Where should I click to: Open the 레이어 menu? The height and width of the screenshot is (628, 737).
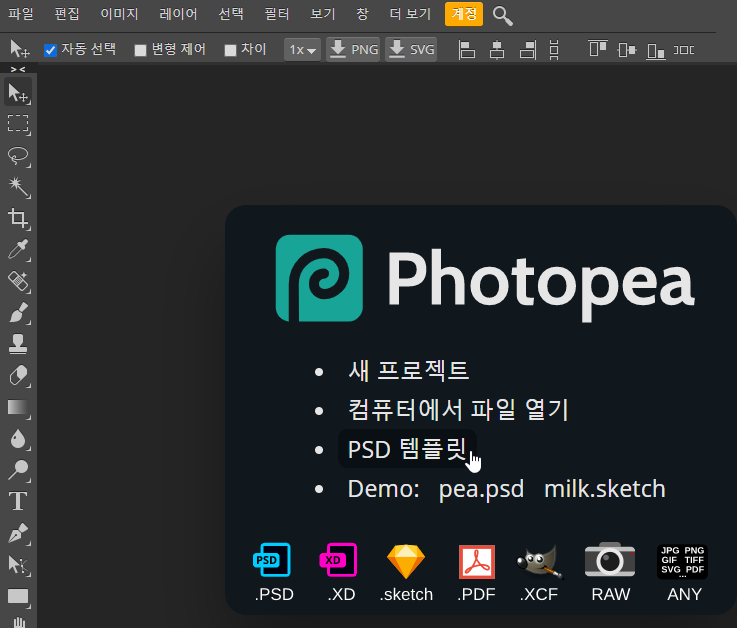tap(178, 14)
